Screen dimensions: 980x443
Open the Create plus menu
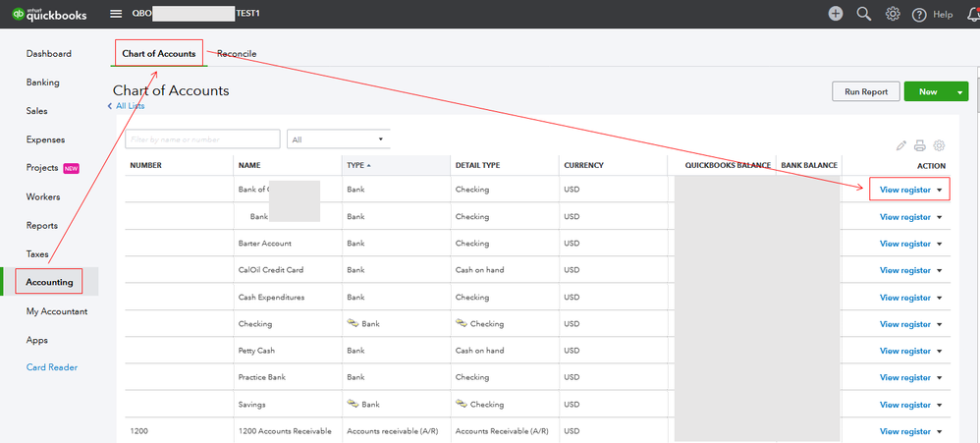[836, 14]
